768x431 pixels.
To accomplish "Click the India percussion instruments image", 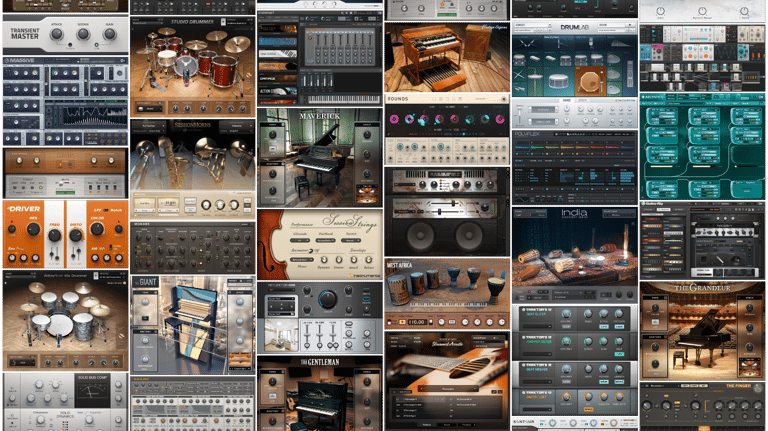I will coord(574,255).
